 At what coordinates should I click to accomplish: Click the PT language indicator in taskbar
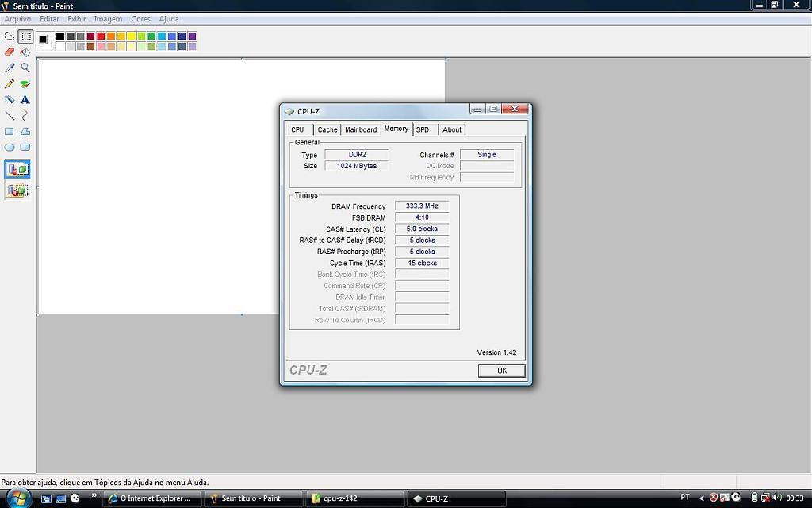coord(685,497)
